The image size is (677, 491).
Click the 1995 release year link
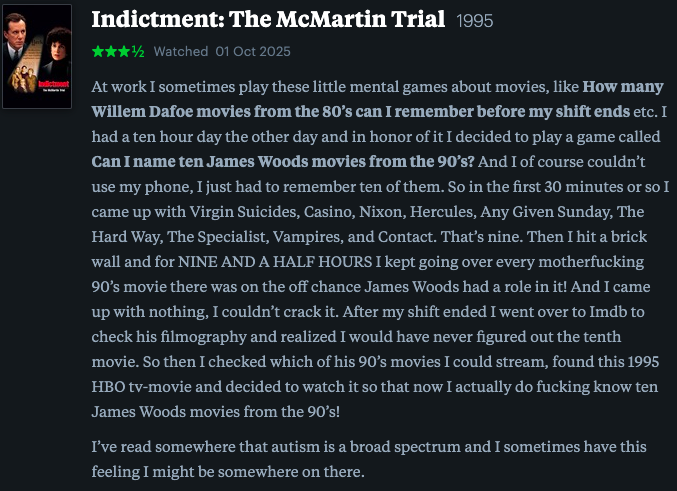(x=474, y=21)
